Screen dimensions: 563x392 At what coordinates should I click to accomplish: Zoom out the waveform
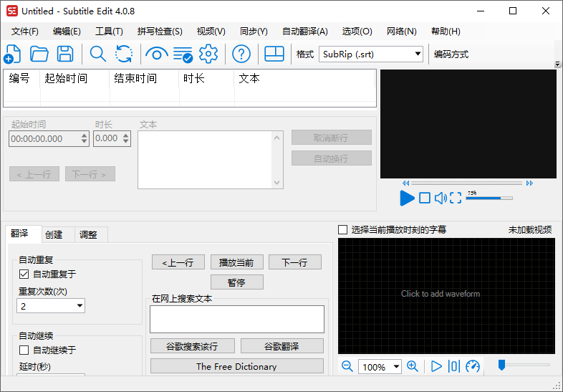(x=347, y=366)
